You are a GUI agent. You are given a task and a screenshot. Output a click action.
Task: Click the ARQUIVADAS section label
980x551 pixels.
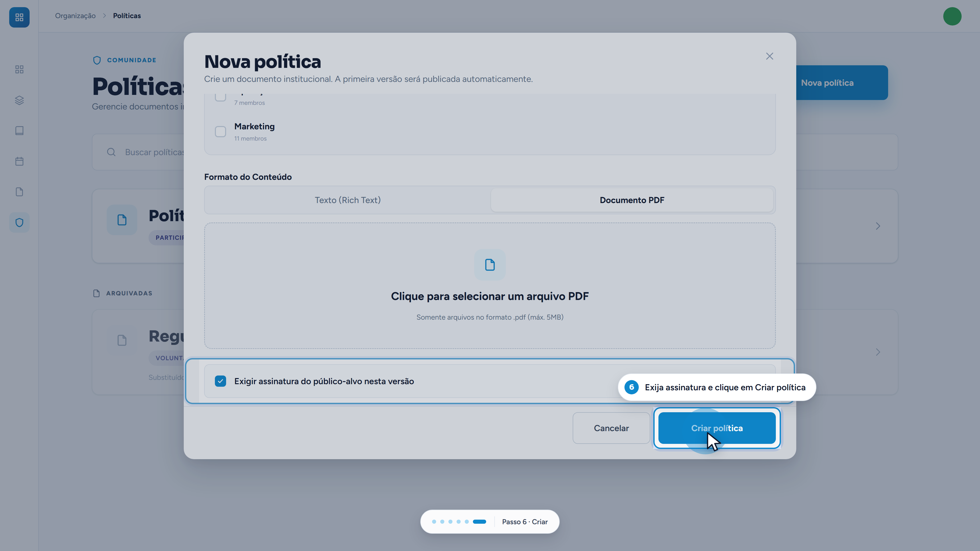[129, 293]
